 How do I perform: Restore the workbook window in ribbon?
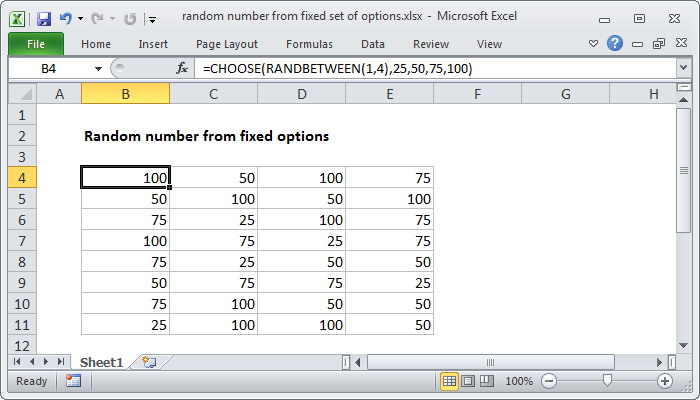[x=659, y=43]
